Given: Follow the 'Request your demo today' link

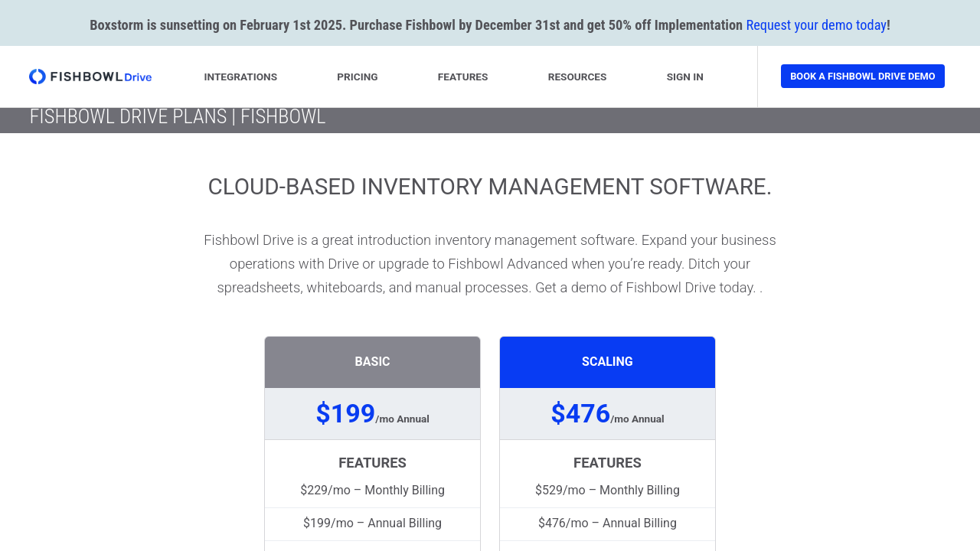Looking at the screenshot, I should click(x=815, y=24).
